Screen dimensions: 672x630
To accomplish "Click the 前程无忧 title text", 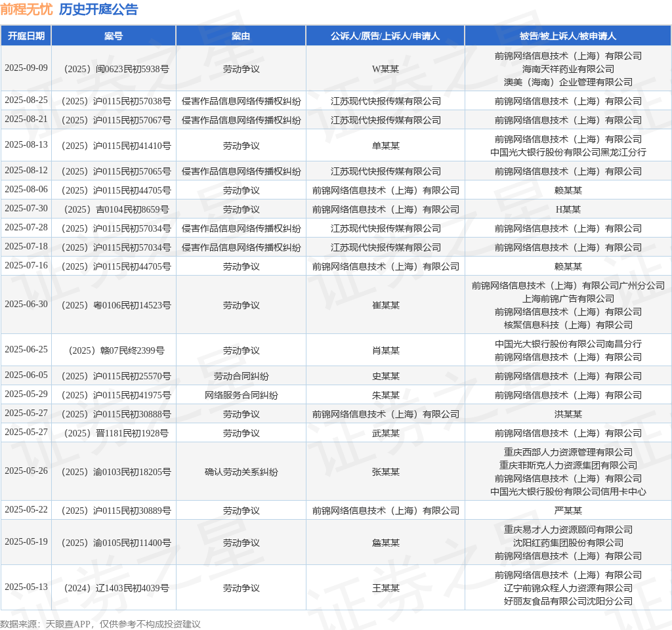I will 26,9.
